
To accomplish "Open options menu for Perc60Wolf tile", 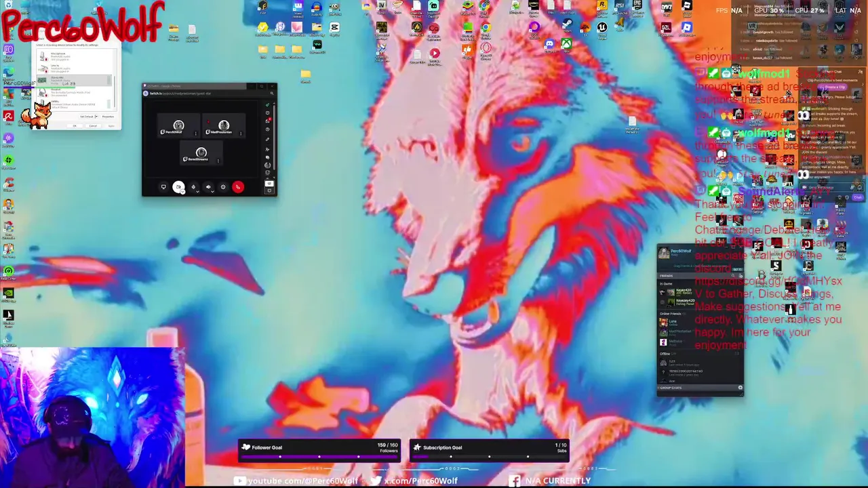I will pyautogui.click(x=195, y=134).
